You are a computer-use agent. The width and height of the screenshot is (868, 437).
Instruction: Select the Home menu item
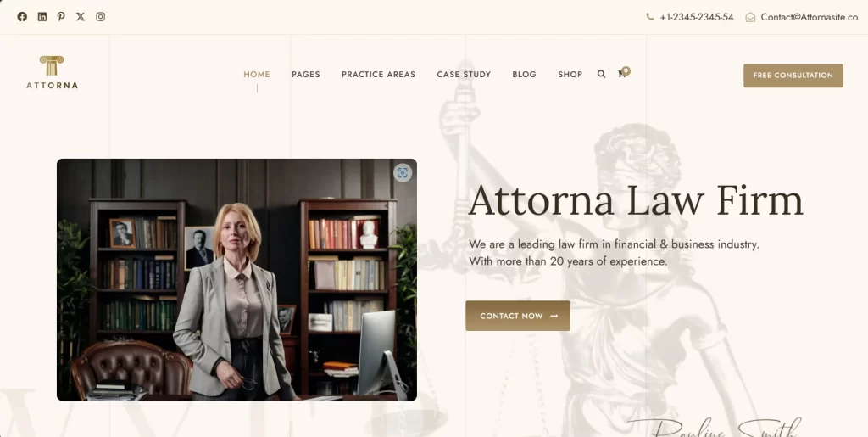coord(257,74)
